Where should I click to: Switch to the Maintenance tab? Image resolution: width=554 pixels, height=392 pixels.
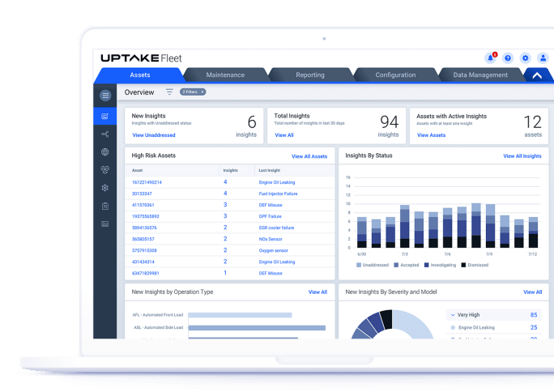[x=225, y=75]
